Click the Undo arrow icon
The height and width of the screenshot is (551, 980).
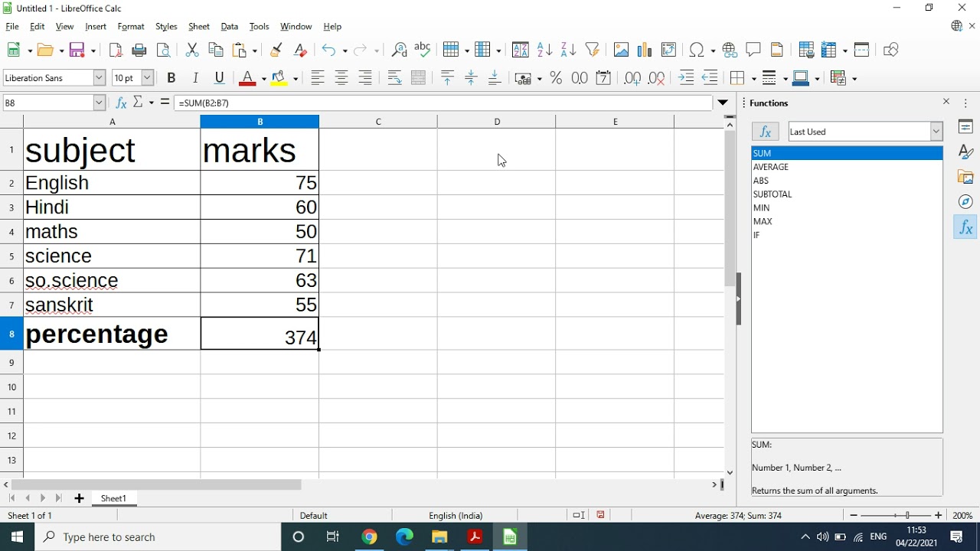pos(328,50)
